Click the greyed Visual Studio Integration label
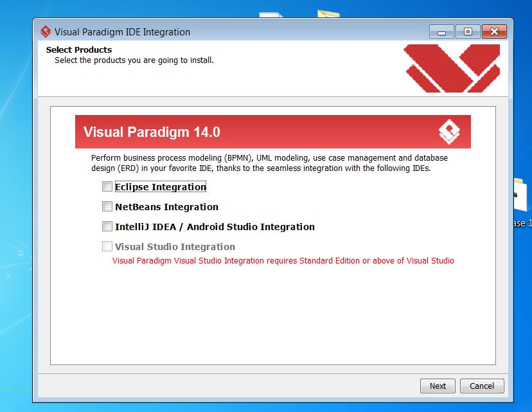 coord(175,247)
